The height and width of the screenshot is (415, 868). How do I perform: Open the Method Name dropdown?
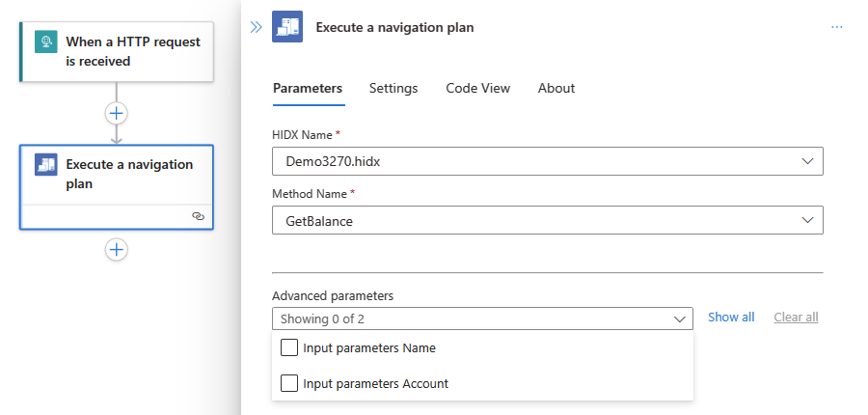(548, 220)
